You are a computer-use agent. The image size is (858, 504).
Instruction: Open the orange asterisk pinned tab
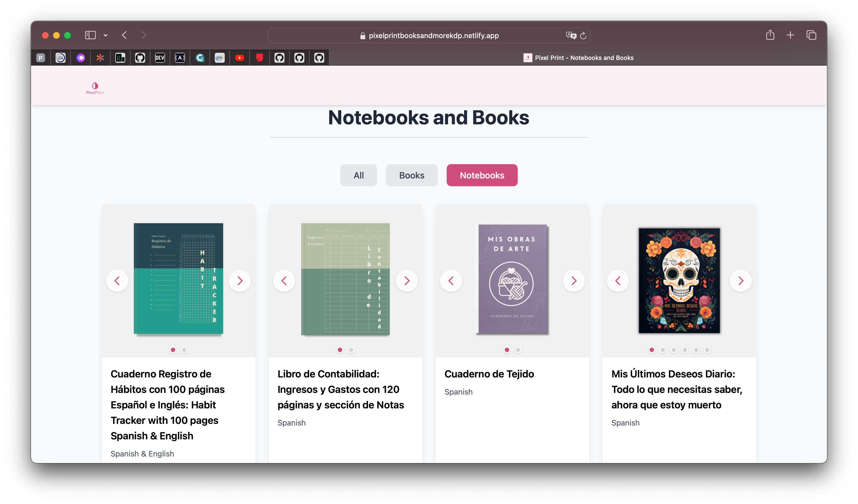(100, 58)
